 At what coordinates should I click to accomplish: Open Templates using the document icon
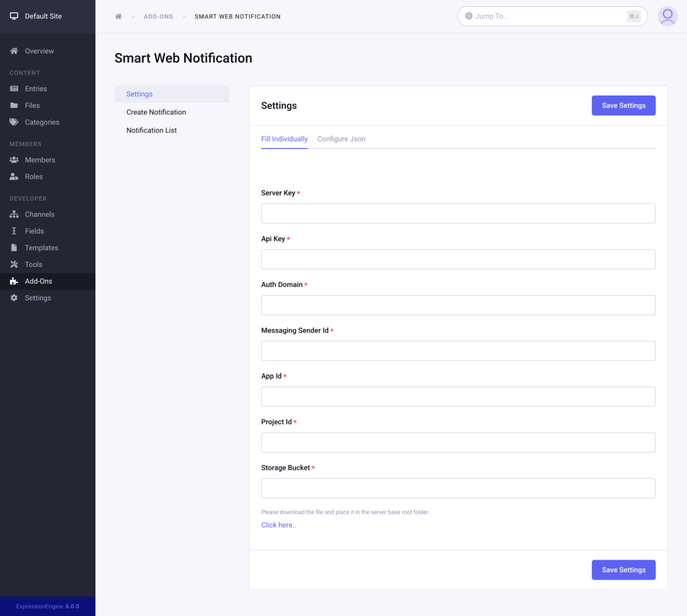14,247
